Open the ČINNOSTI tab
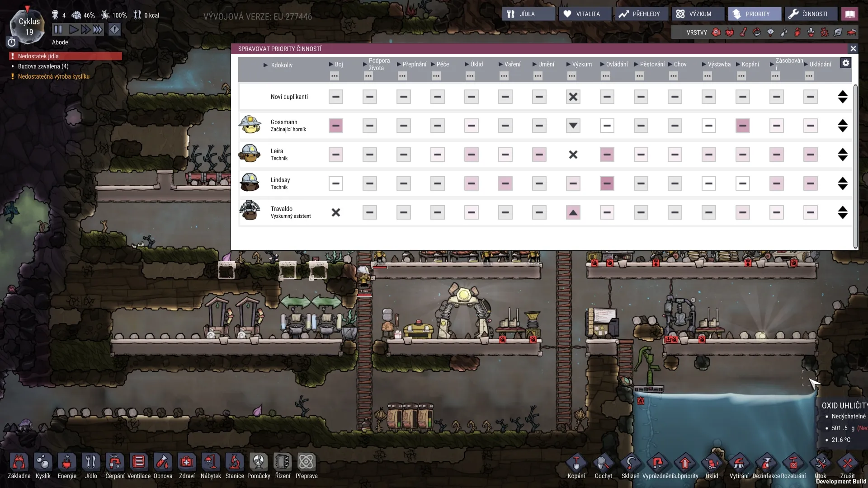The height and width of the screenshot is (488, 868). [811, 14]
